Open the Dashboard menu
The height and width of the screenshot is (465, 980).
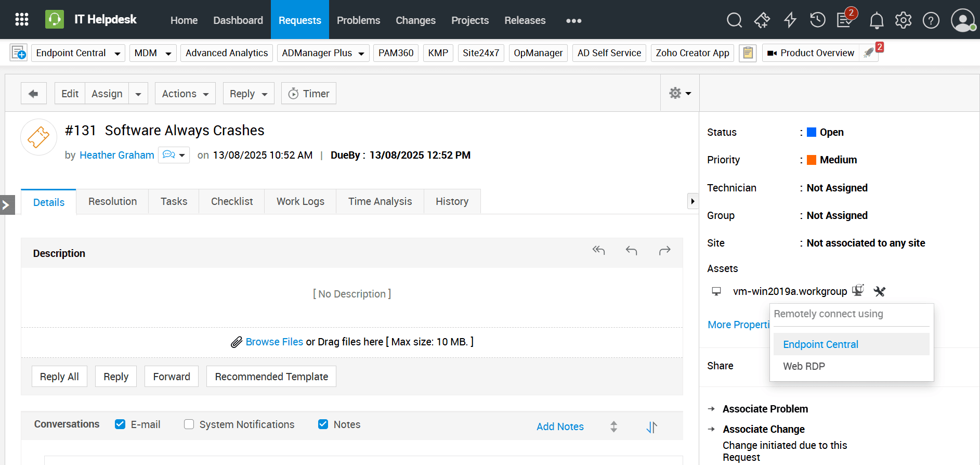coord(238,20)
